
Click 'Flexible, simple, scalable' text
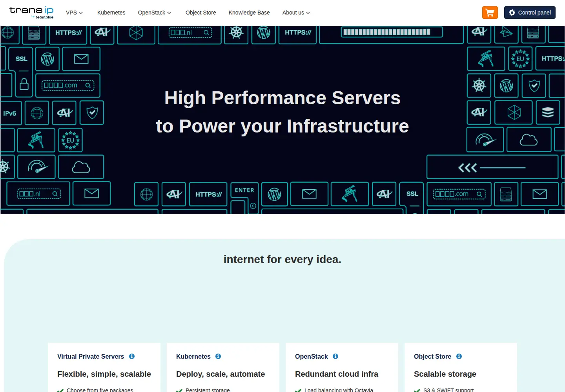(x=104, y=374)
